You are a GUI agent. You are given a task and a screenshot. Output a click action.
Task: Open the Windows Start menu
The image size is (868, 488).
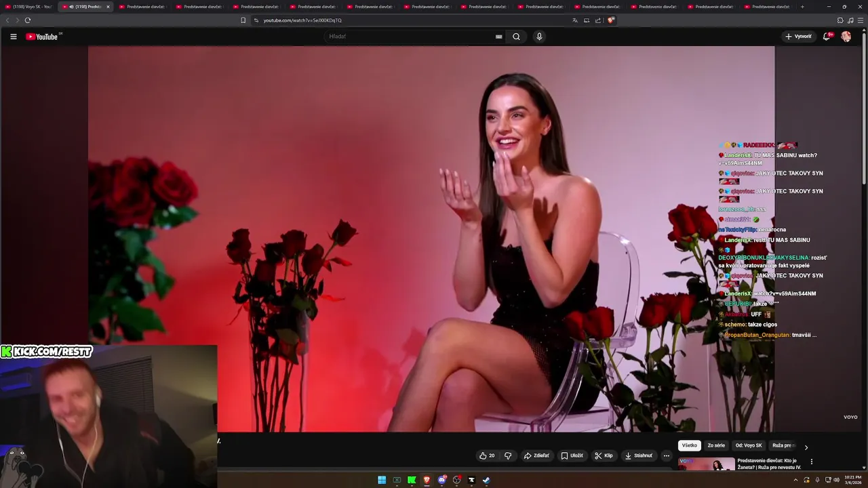[382, 480]
